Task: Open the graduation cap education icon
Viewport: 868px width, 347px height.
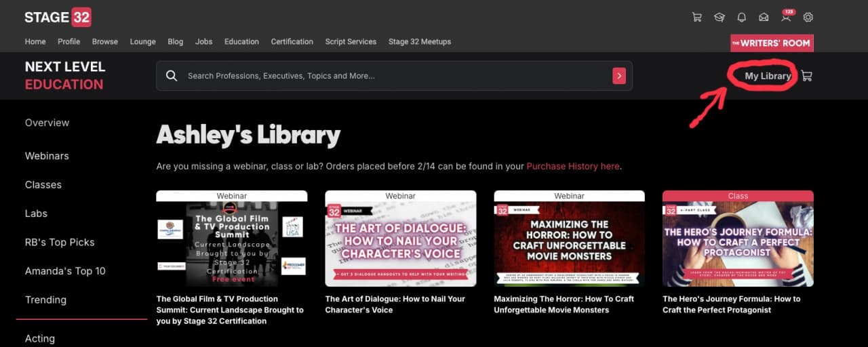Action: coord(719,17)
